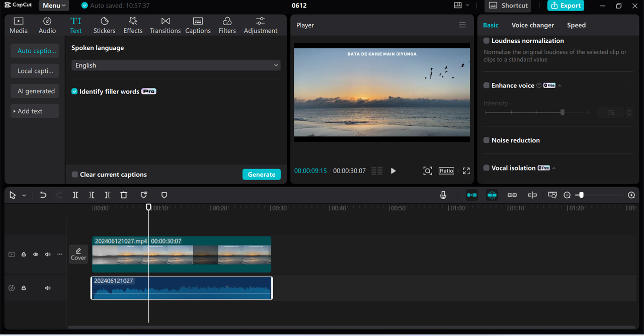
Task: Split the clip at the playhead
Action: (x=75, y=195)
